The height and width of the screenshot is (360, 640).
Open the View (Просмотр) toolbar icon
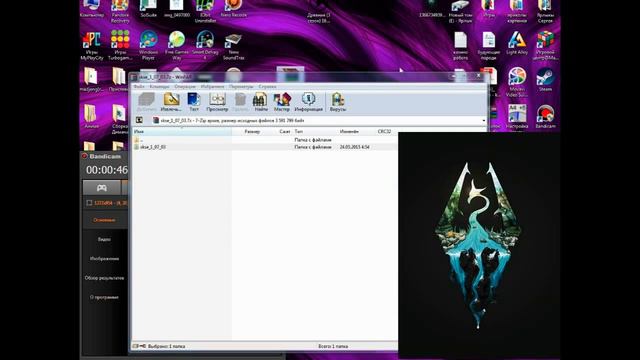pyautogui.click(x=217, y=102)
